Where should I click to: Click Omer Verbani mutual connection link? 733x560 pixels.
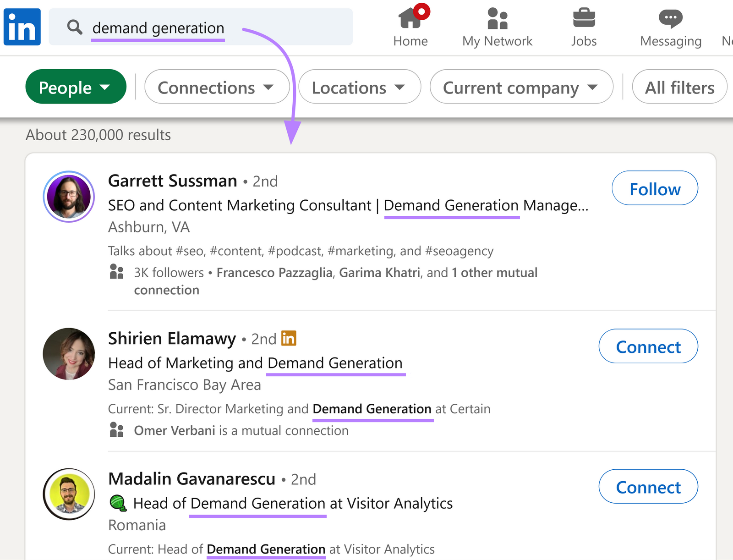click(x=175, y=430)
